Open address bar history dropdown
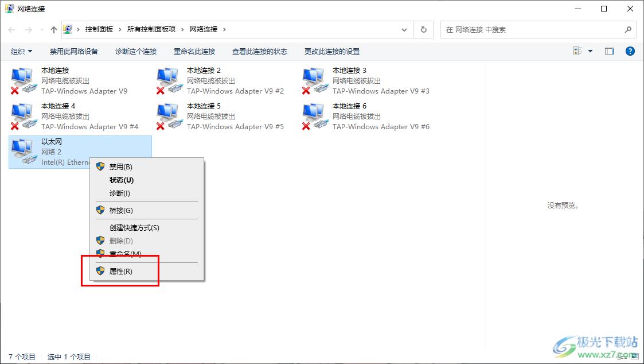644x364 pixels. (x=404, y=30)
